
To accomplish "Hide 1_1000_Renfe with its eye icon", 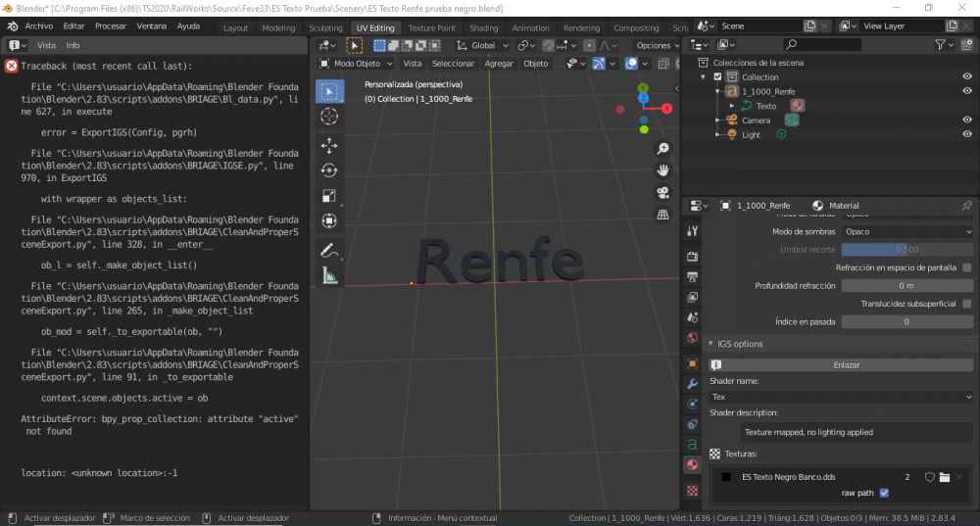I will tap(967, 91).
